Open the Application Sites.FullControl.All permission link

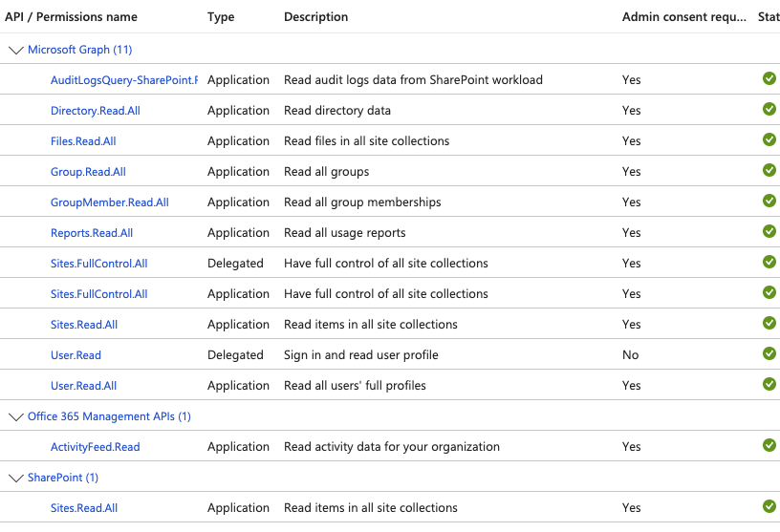(99, 294)
